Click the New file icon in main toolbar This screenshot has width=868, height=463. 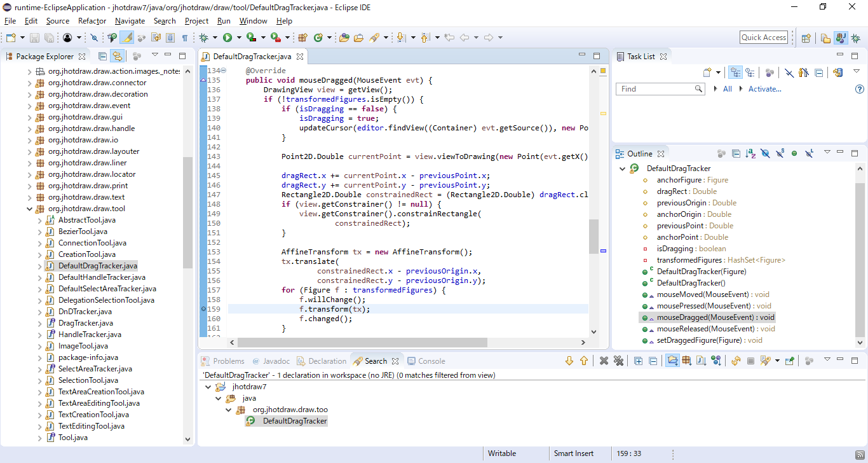pos(11,38)
